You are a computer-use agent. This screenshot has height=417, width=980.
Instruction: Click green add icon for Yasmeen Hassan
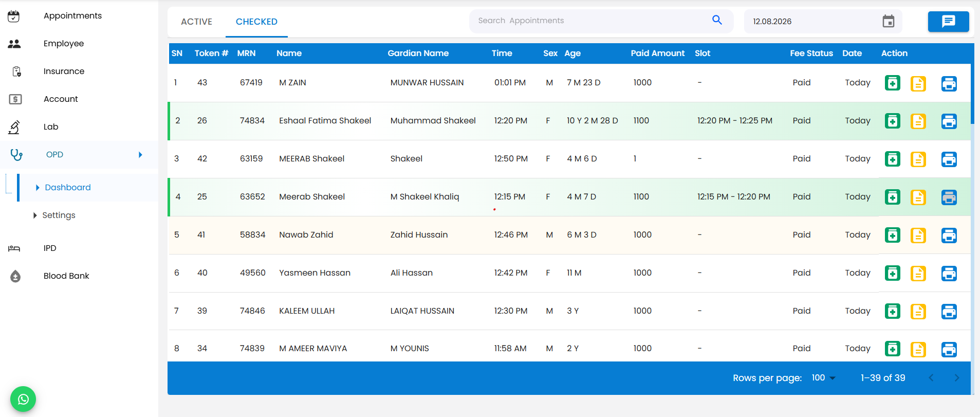893,273
